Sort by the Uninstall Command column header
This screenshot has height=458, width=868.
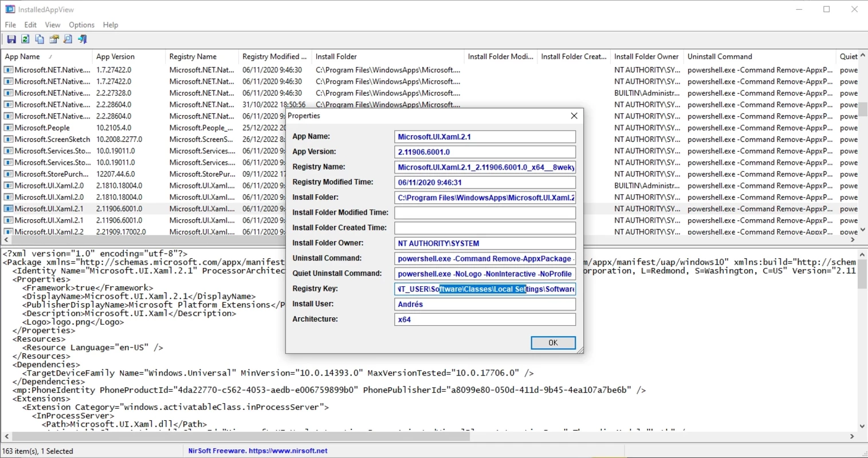coord(759,57)
